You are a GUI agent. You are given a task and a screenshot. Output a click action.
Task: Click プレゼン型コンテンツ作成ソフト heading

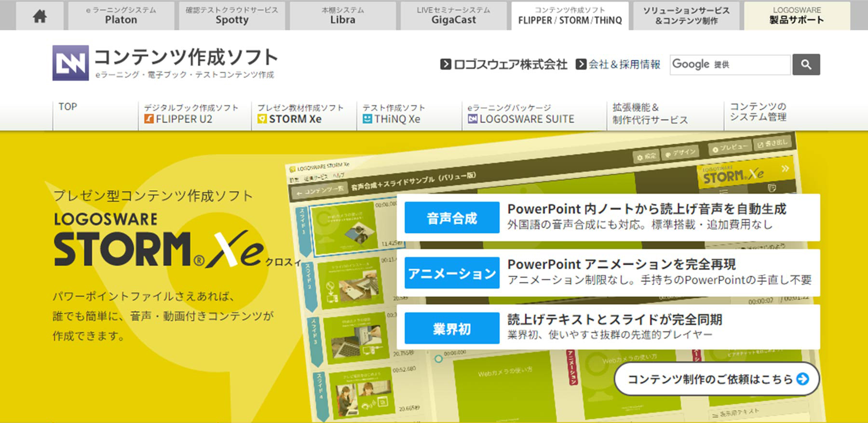(153, 196)
